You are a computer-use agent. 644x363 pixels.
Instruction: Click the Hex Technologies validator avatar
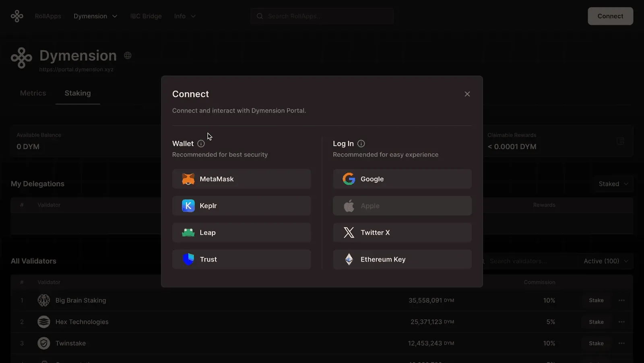coord(43,322)
